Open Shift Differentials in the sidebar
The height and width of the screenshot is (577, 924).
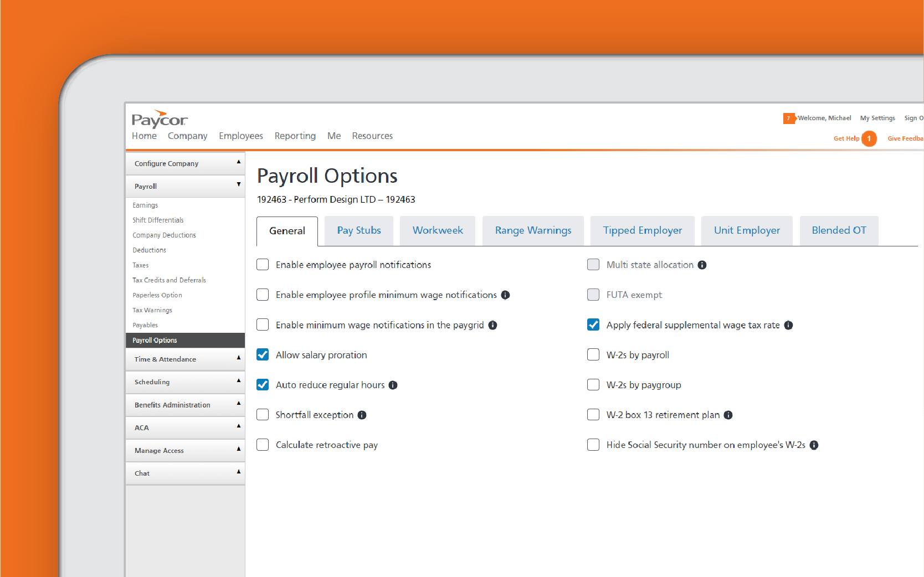point(158,220)
